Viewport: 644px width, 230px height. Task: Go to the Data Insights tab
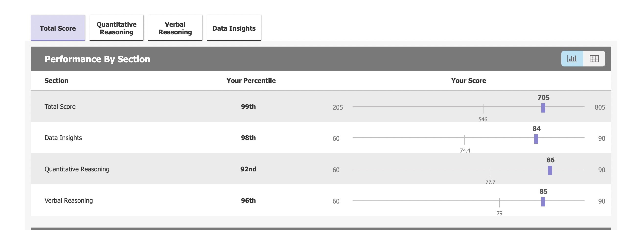(234, 28)
